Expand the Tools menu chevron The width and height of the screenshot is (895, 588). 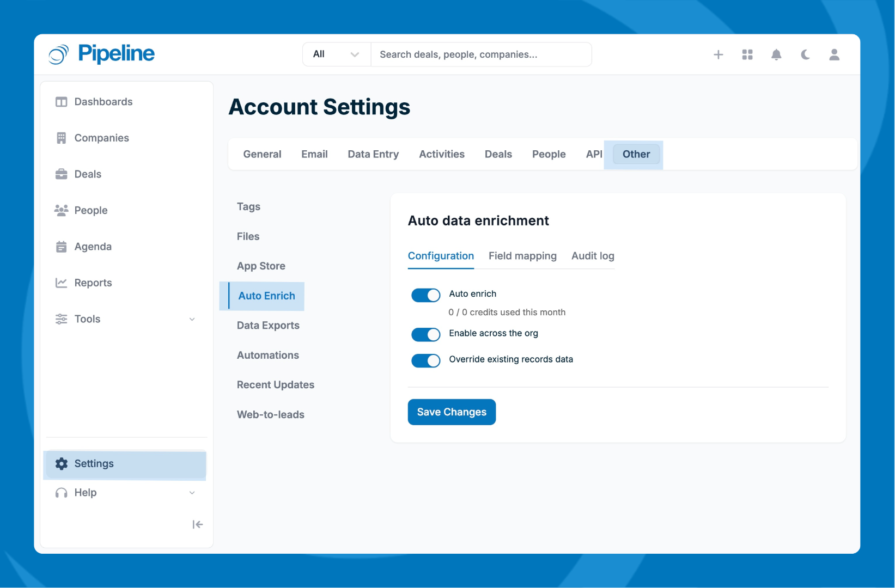[192, 319]
